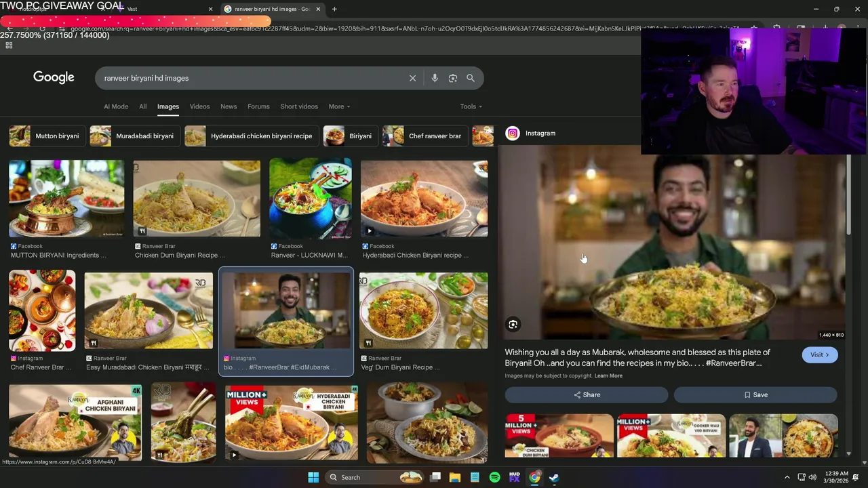Viewport: 868px width, 488px height.
Task: Switch to AI Mode tab
Action: (116, 106)
